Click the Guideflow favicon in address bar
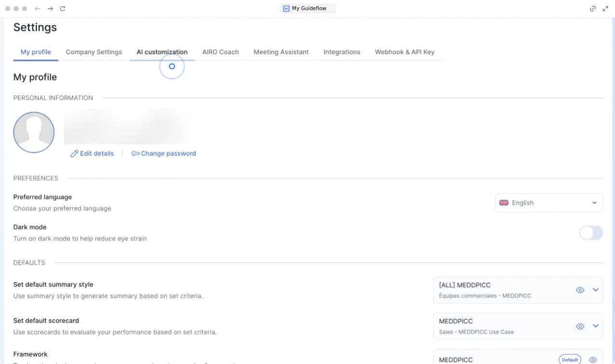Viewport: 615px width, 364px height. 286,9
